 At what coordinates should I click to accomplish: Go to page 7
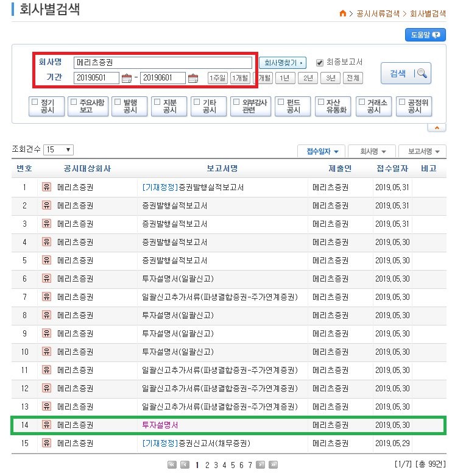click(x=250, y=465)
